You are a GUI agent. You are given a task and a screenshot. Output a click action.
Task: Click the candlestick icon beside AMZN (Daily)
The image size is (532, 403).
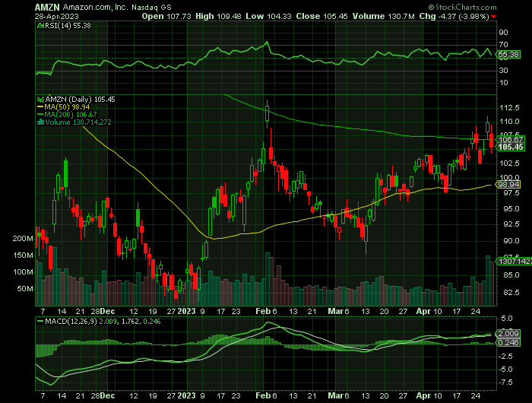(40, 100)
